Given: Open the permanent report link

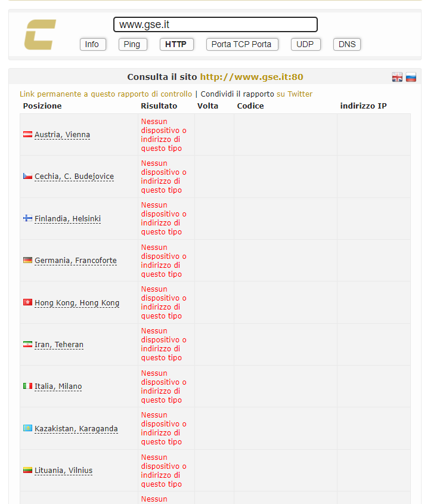Looking at the screenshot, I should tap(106, 94).
